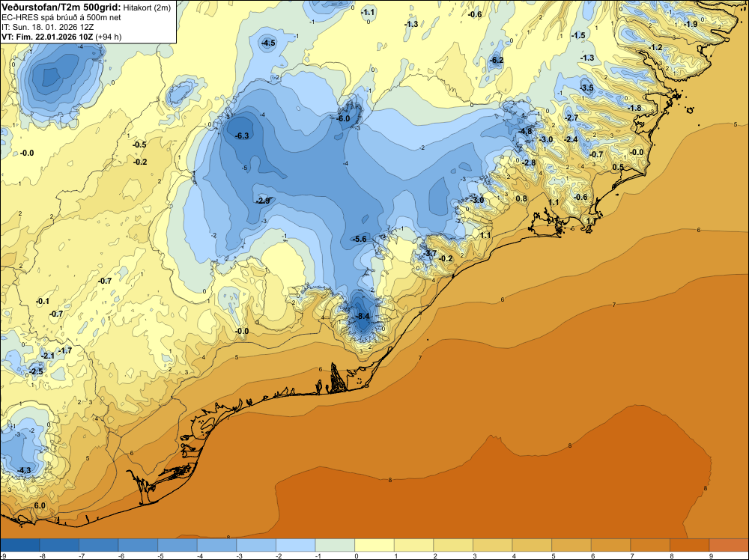Click the -2.9 temperature label

[263, 201]
